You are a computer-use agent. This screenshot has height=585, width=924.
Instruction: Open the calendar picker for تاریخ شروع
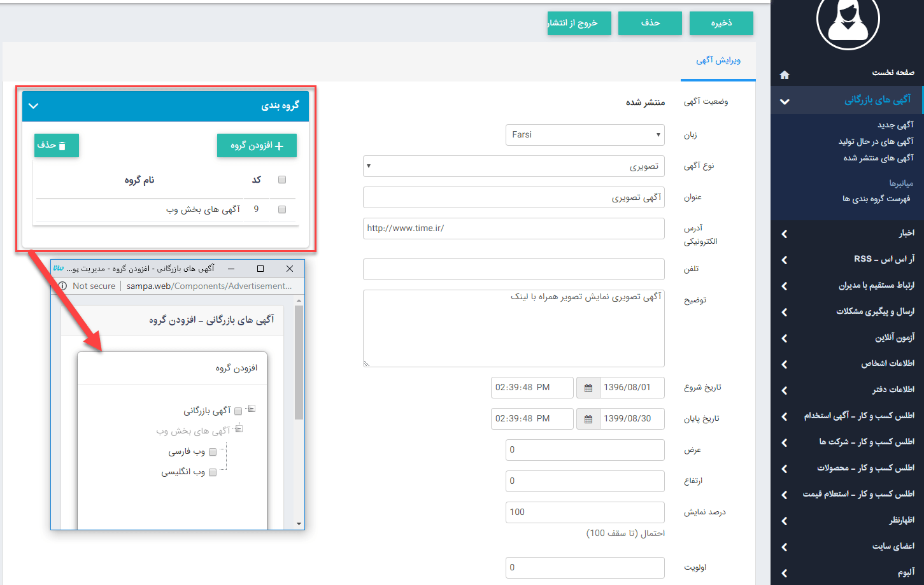(x=587, y=387)
